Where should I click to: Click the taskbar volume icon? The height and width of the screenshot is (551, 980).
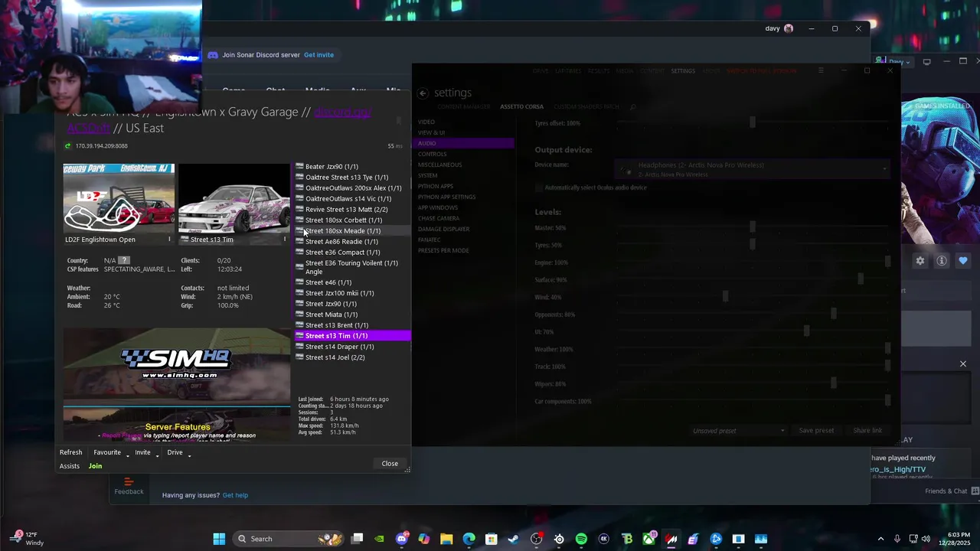[926, 539]
